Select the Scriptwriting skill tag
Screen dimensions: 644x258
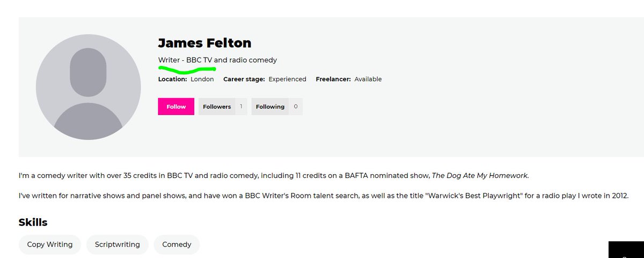click(x=118, y=245)
